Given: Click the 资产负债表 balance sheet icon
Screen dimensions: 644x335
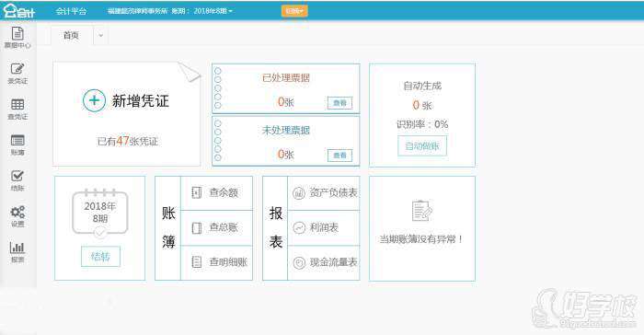Looking at the screenshot, I should point(299,192).
